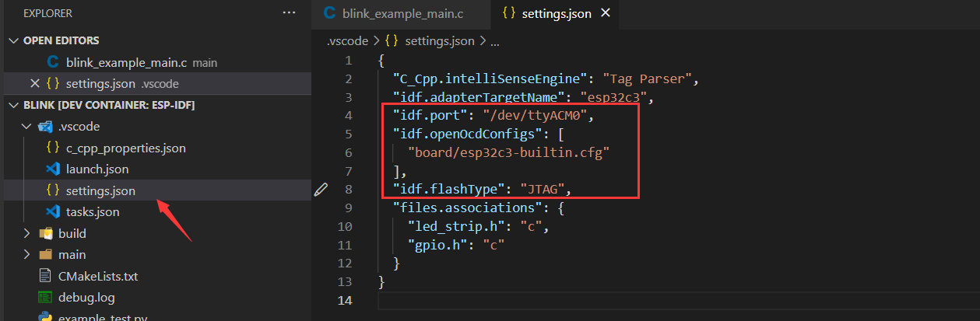Click the CMakeLists.txt file icon
Viewport: 980px width, 321px height.
click(x=46, y=276)
